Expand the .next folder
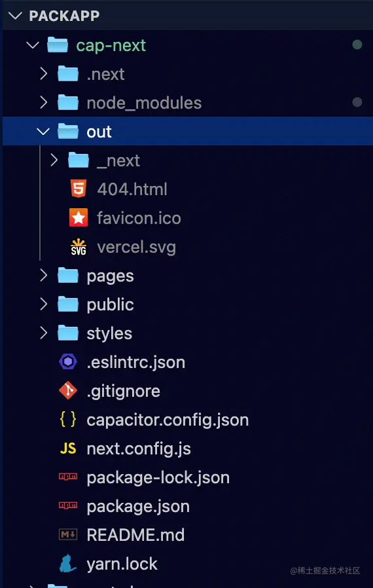Screen dimensions: 373x588 [x=43, y=74]
